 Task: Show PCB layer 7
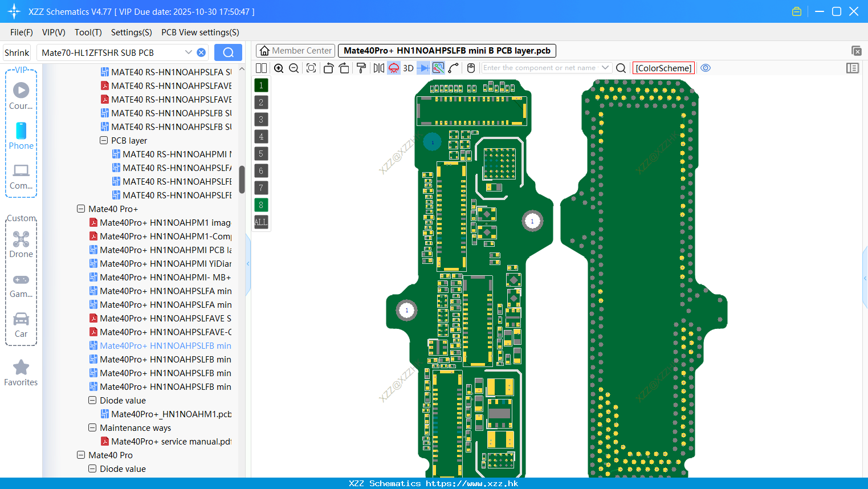261,188
